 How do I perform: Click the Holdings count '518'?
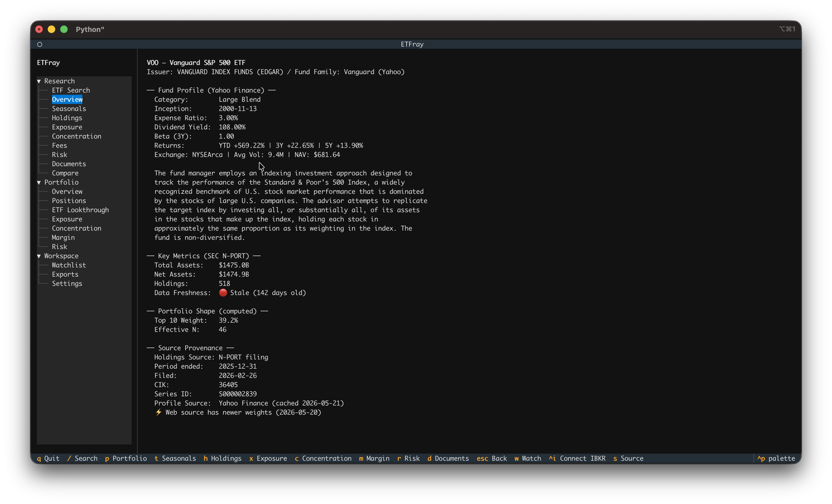(x=224, y=284)
